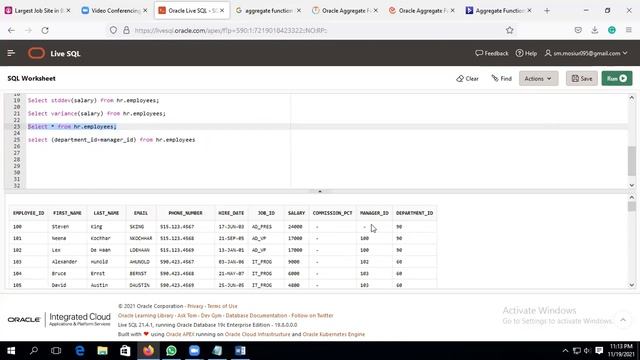Open the Live SQL hamburger navigation menu
The width and height of the screenshot is (640, 360).
[11, 53]
